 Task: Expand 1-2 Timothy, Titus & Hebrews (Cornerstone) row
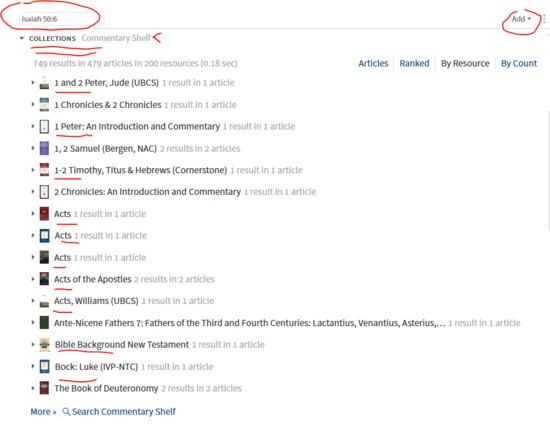click(x=33, y=170)
